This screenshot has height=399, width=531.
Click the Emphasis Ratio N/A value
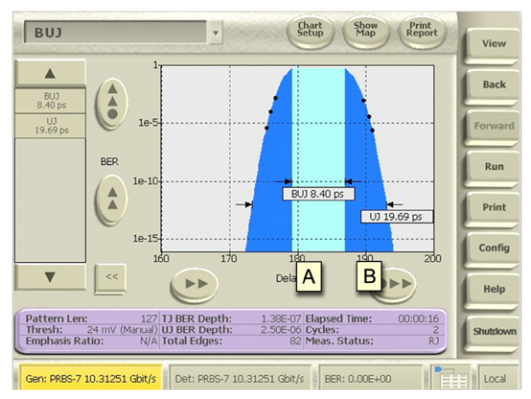point(149,341)
